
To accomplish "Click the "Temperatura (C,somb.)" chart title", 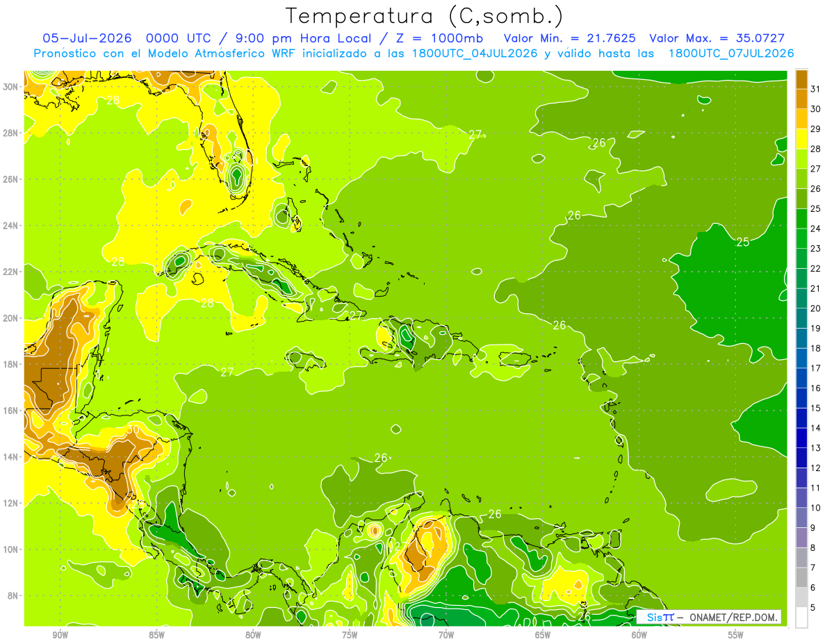I will [x=424, y=15].
